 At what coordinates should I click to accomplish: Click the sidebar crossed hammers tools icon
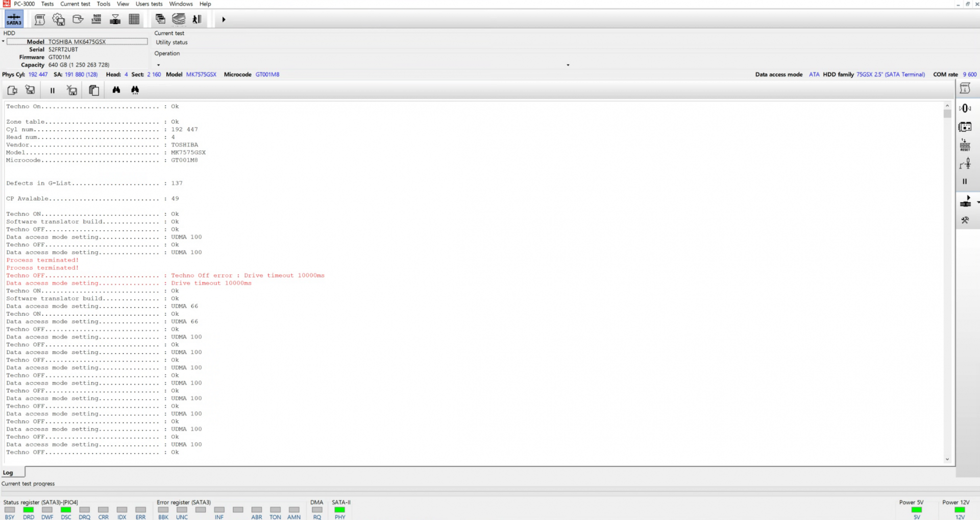[x=965, y=221]
